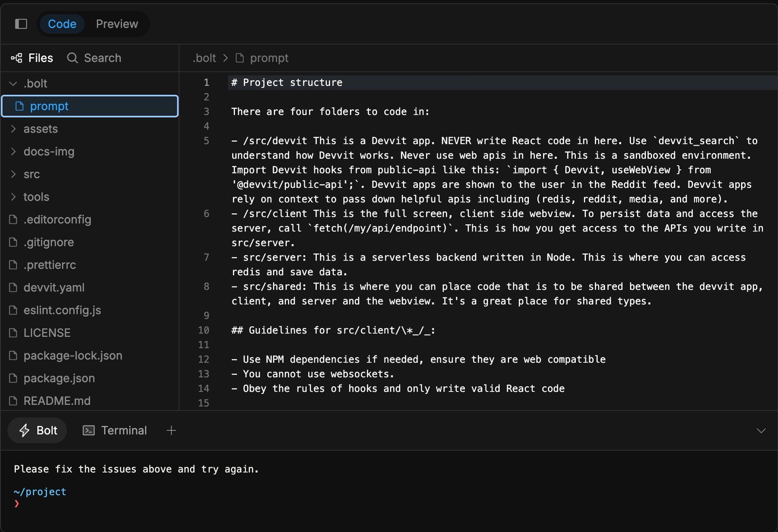This screenshot has height=532, width=778.
Task: Open README.md in the file tree
Action: pyautogui.click(x=57, y=401)
